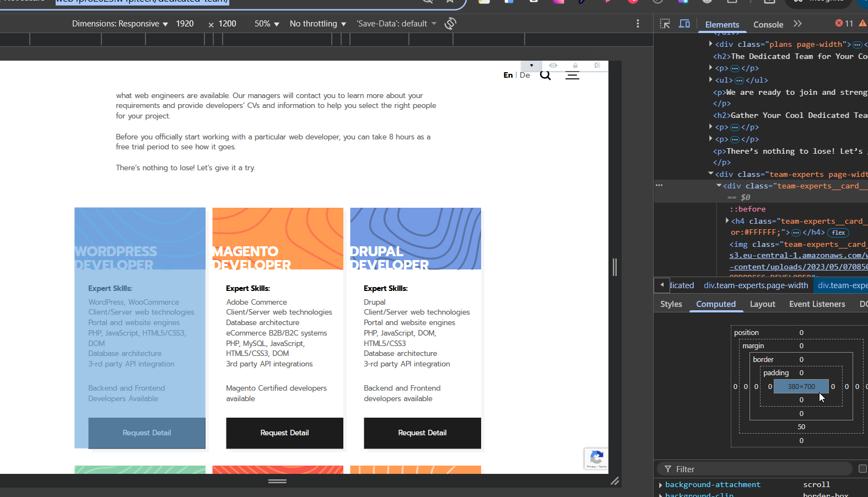Expand the ellipsis in the h4 card element
868x497 pixels.
pos(796,233)
